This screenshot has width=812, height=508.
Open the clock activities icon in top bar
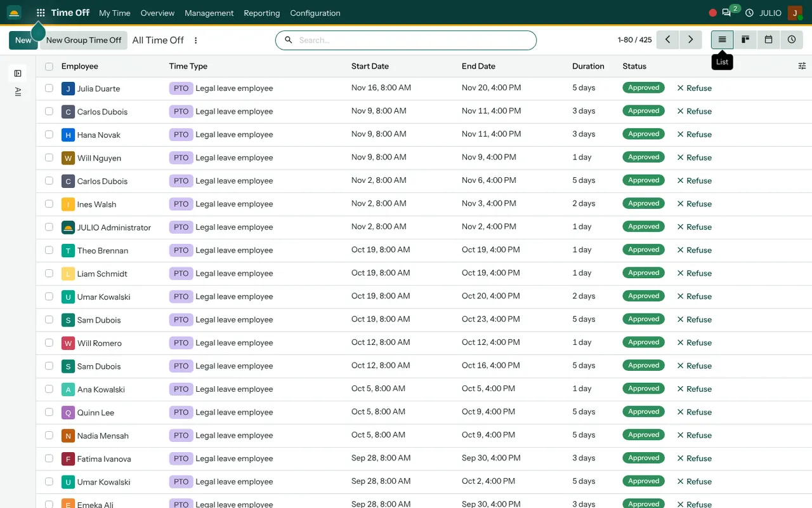tap(749, 13)
